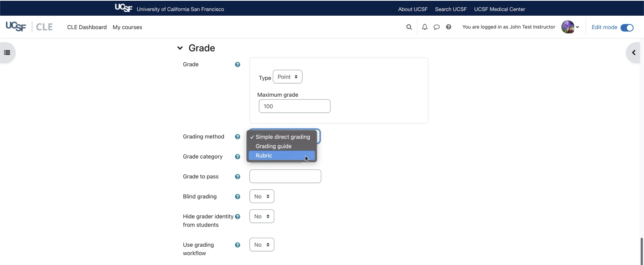The height and width of the screenshot is (265, 644).
Task: Open the messages speech bubble icon
Action: pyautogui.click(x=436, y=27)
